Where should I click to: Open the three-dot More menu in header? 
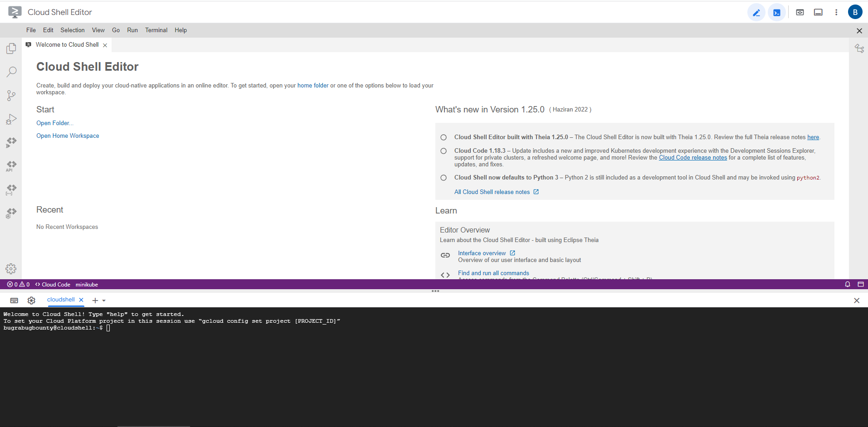click(836, 13)
